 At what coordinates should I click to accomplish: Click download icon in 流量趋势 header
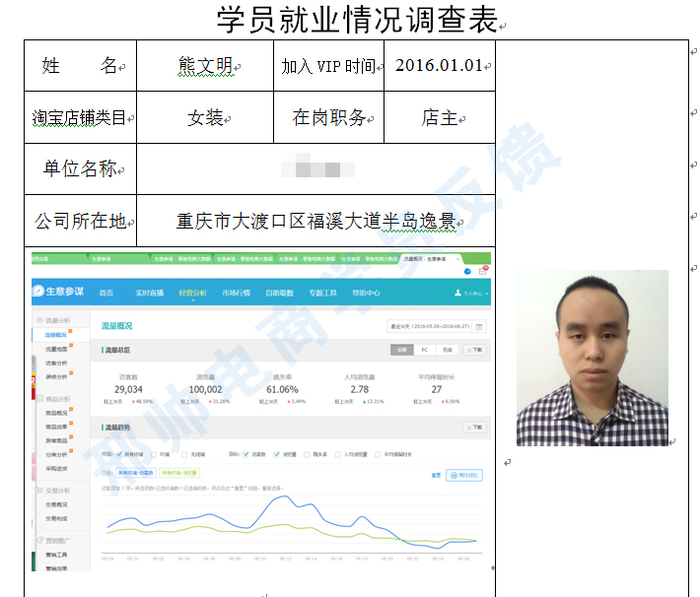click(x=474, y=428)
